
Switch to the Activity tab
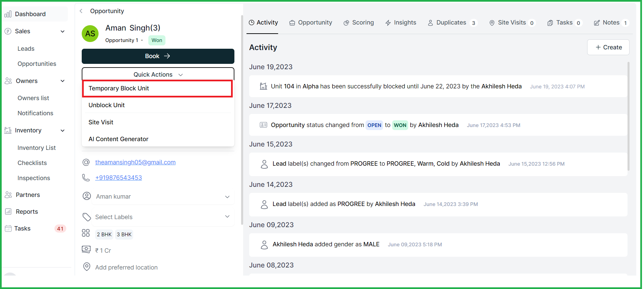point(263,23)
